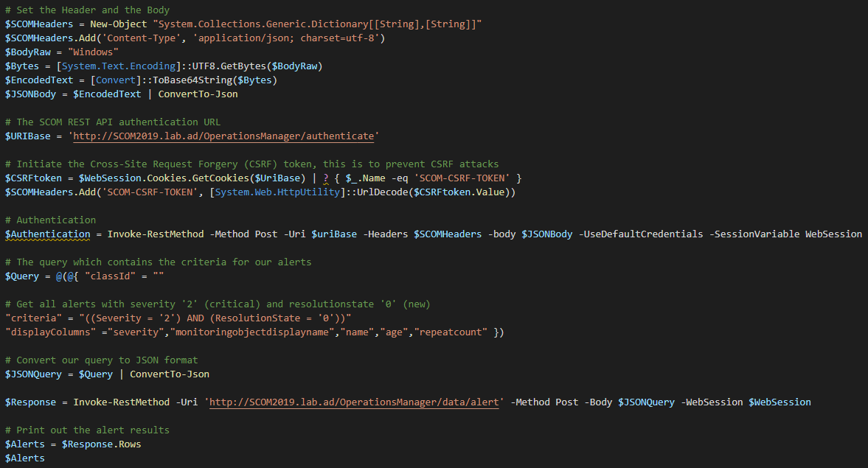Screen dimensions: 868x468
Task: Click the -eq operator
Action: pyautogui.click(x=400, y=178)
